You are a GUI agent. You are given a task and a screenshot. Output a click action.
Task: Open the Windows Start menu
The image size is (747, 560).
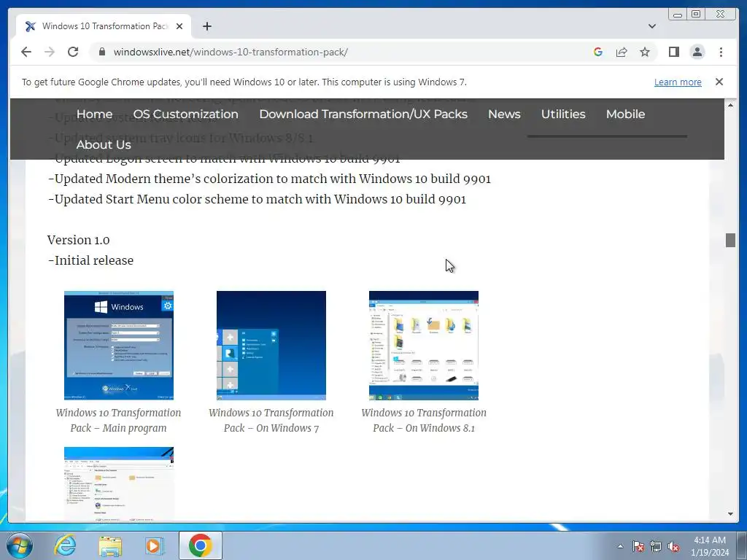pyautogui.click(x=20, y=545)
